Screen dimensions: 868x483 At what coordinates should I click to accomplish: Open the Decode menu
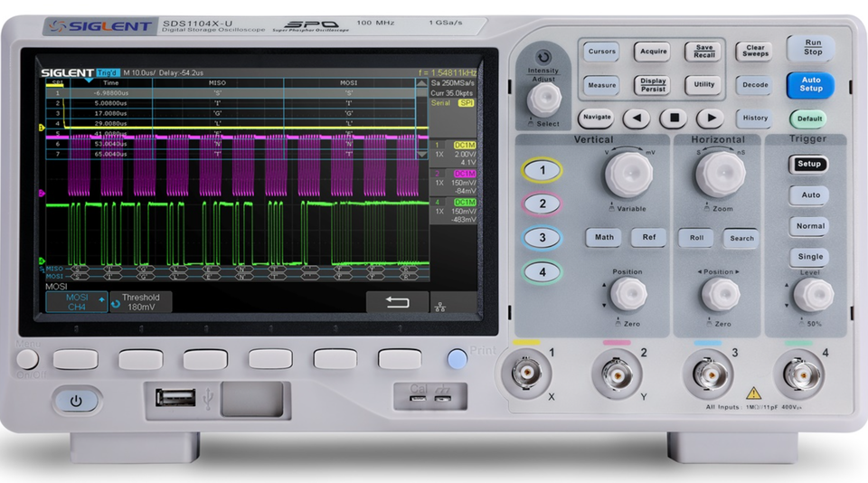click(754, 85)
